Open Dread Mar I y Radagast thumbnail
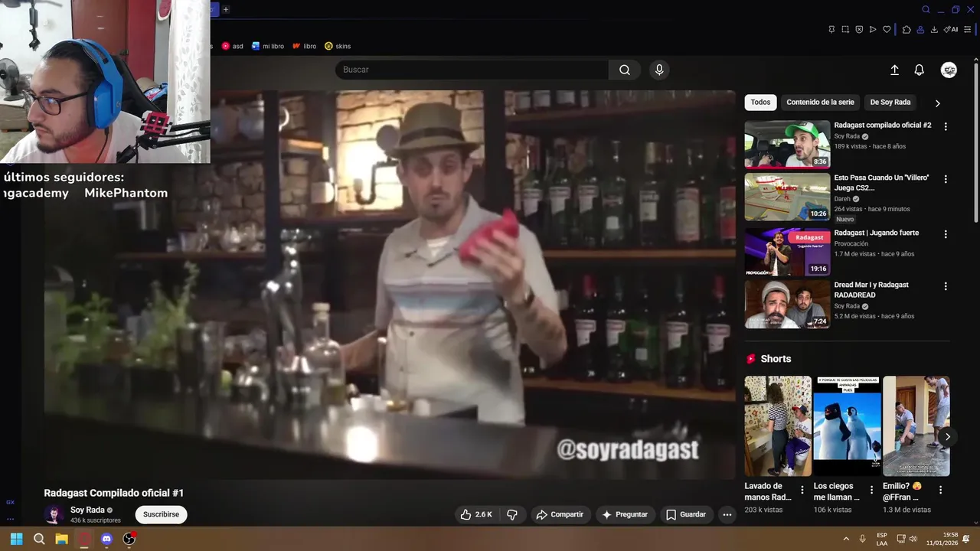Viewport: 980px width, 551px height. pos(787,304)
